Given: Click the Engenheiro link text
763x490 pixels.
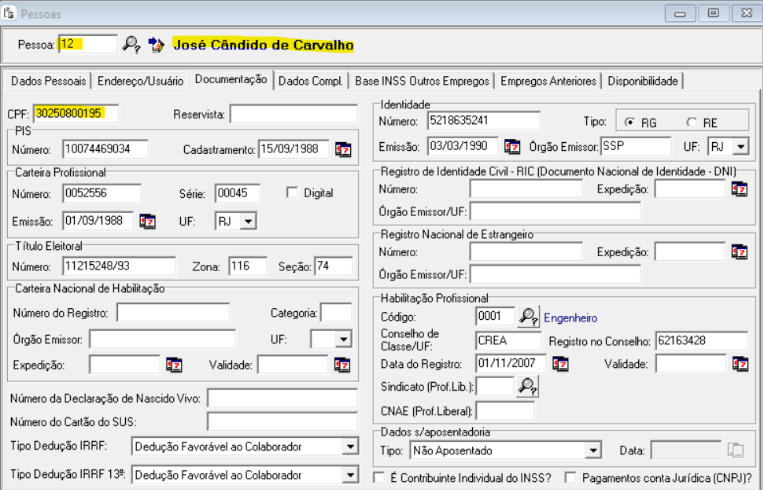Looking at the screenshot, I should click(570, 317).
